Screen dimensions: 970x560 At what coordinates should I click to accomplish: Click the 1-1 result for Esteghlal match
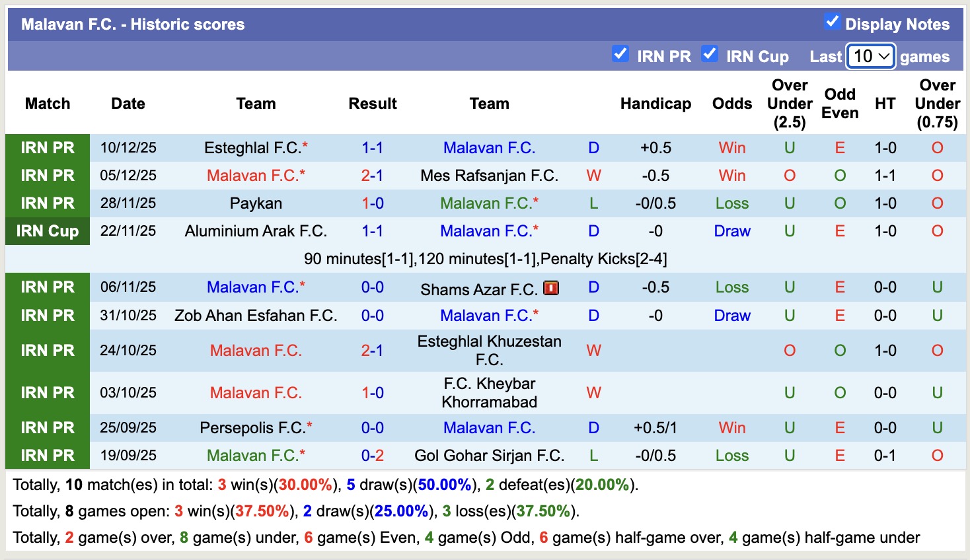(x=372, y=148)
